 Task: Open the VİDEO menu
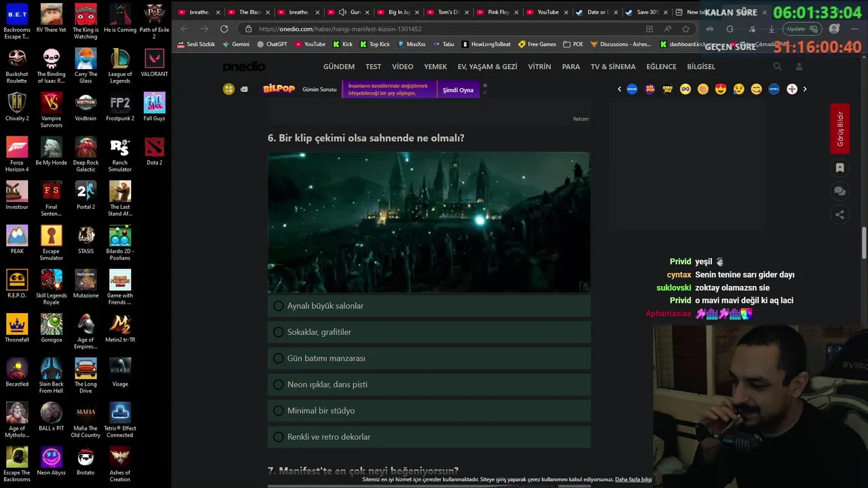click(402, 66)
